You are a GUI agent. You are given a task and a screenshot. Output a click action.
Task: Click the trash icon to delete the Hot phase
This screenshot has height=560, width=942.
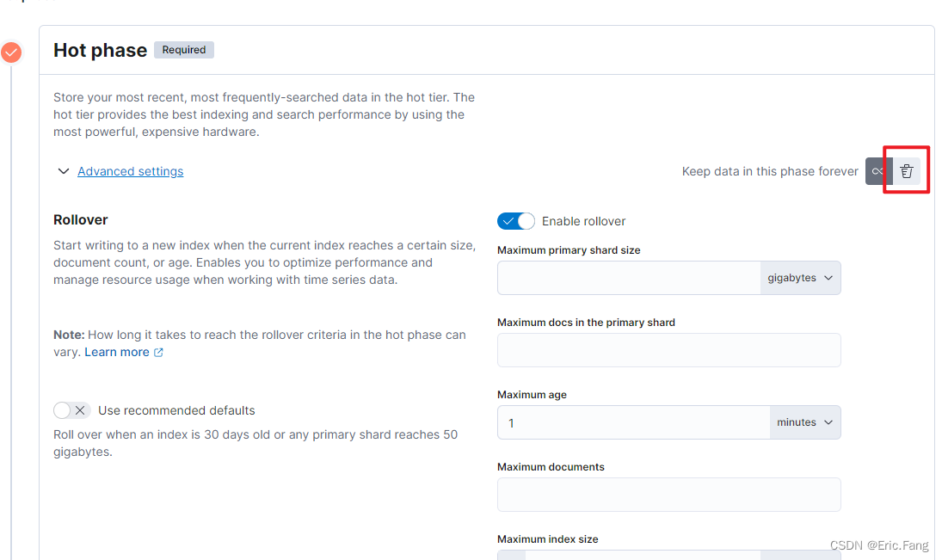point(905,170)
